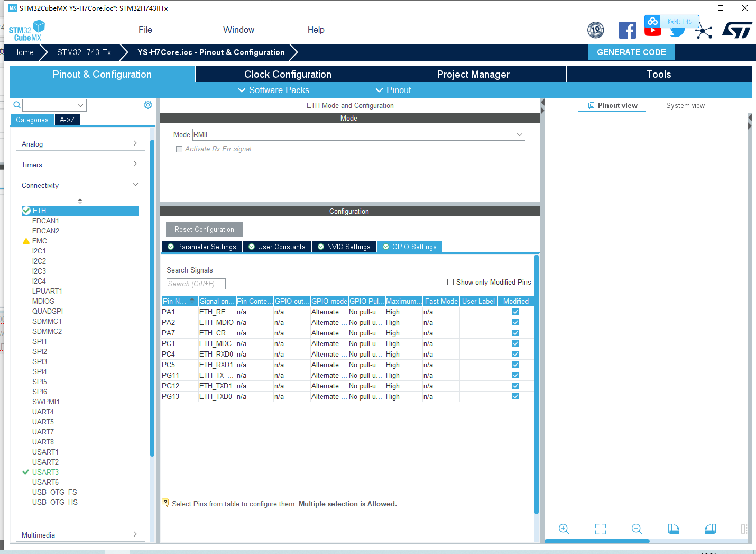Open the Facebook icon link
Image resolution: width=756 pixels, height=554 pixels.
pyautogui.click(x=628, y=30)
